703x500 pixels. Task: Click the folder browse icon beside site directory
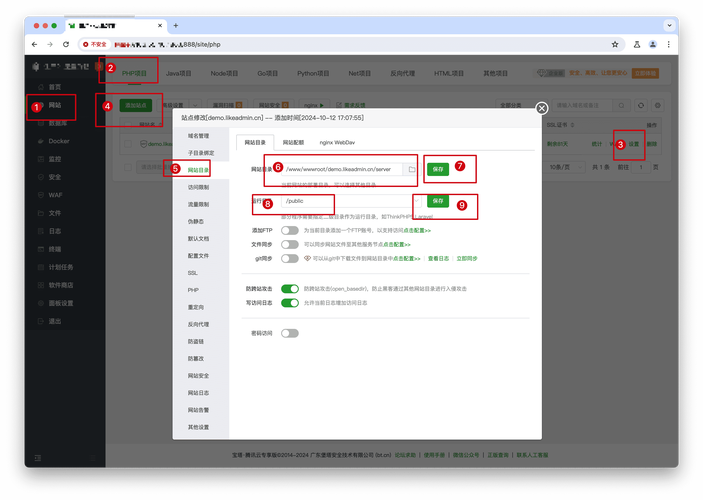(411, 170)
